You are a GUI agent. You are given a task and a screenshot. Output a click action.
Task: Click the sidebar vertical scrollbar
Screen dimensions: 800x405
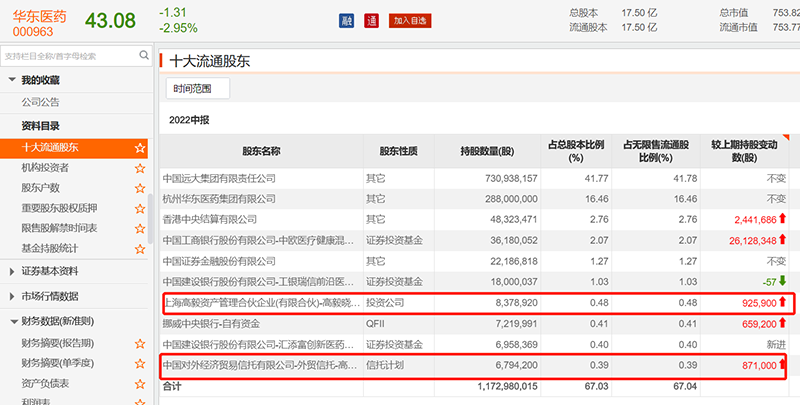150,219
